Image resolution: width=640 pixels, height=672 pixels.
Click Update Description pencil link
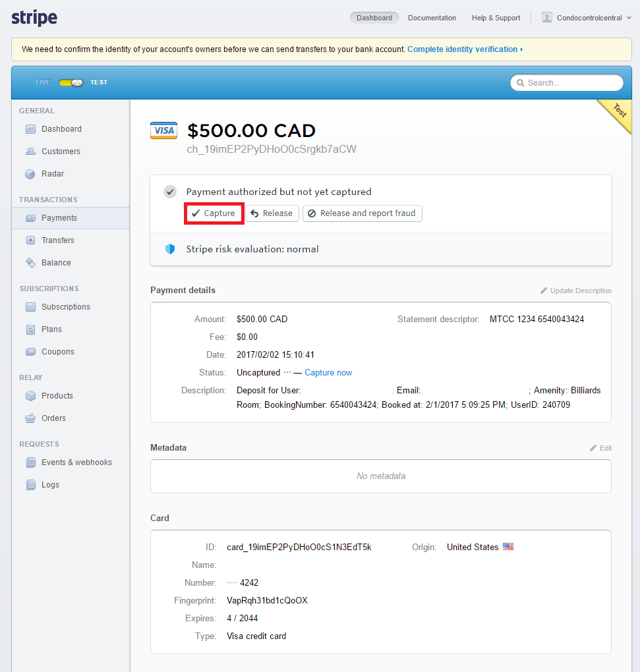(x=576, y=291)
